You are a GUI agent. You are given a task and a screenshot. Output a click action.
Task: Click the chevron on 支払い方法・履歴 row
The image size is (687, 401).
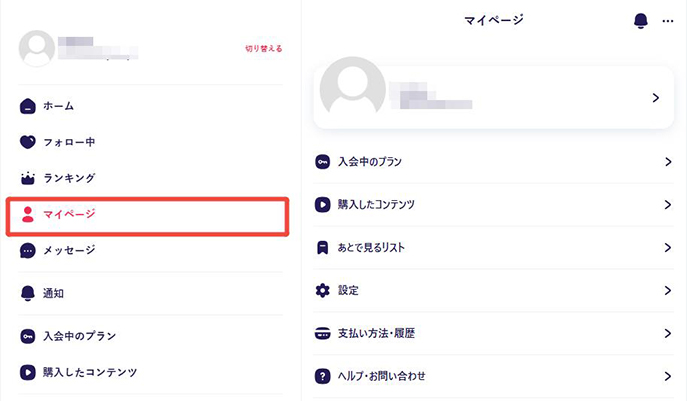(668, 334)
